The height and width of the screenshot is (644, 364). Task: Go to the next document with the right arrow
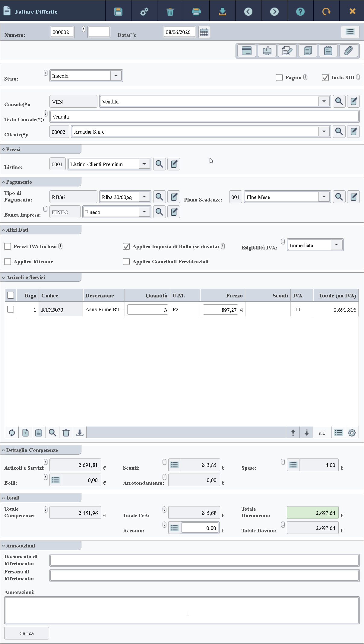pyautogui.click(x=274, y=11)
